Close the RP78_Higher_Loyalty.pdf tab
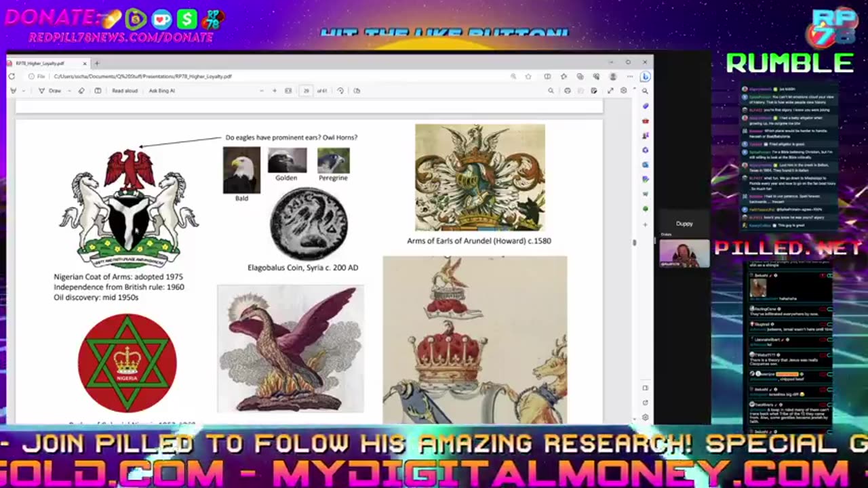 pos(86,63)
